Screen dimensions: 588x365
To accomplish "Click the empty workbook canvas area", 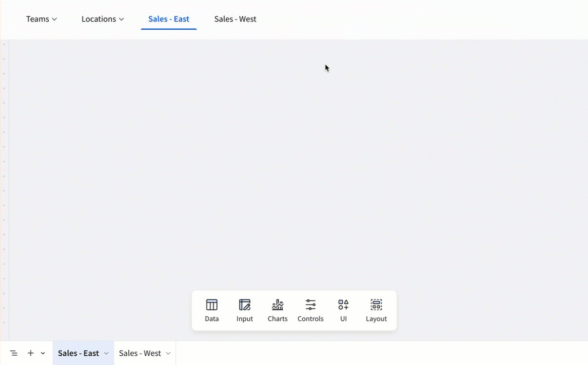I will pyautogui.click(x=293, y=171).
